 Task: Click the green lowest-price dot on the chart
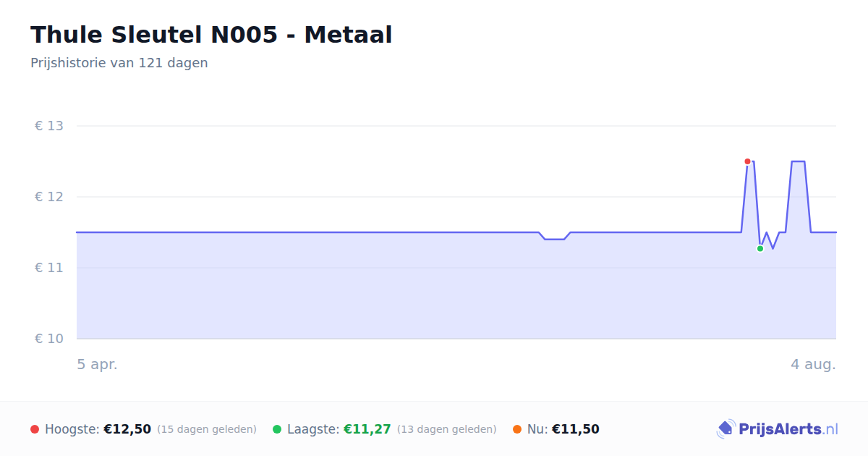click(760, 248)
